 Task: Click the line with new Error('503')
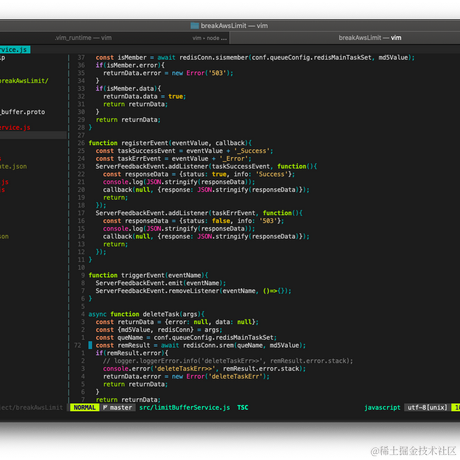tap(168, 73)
